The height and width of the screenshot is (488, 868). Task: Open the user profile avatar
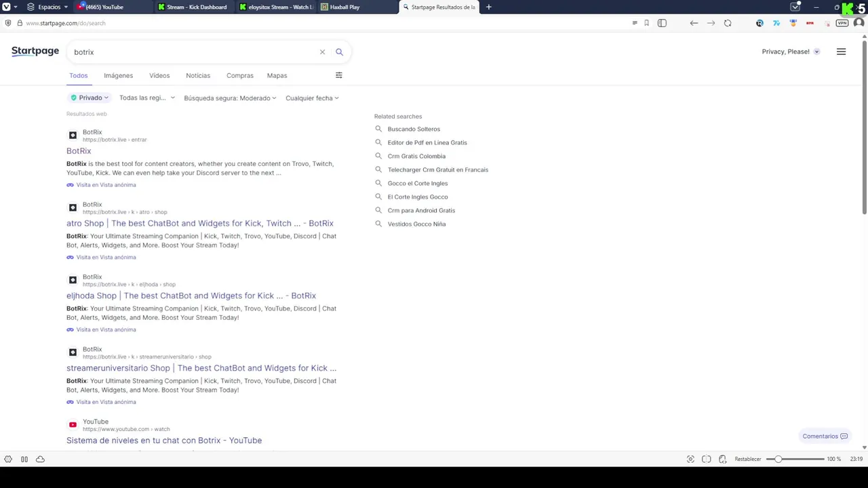(x=859, y=23)
